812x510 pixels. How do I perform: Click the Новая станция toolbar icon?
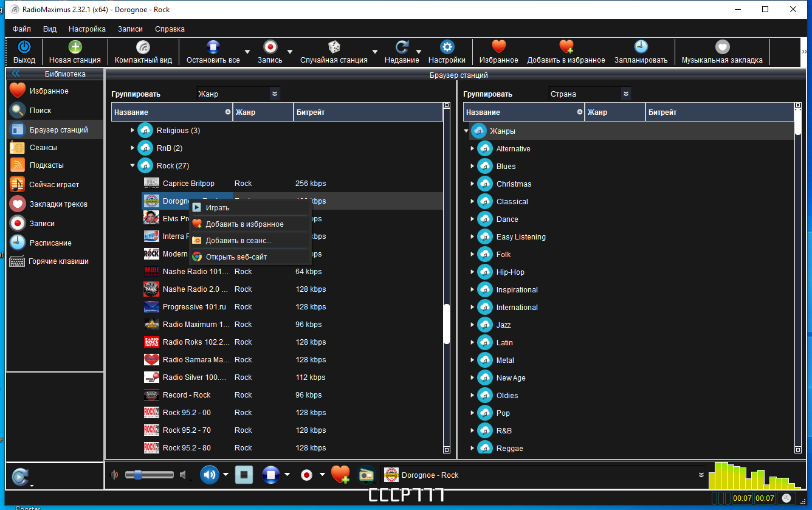(x=75, y=47)
